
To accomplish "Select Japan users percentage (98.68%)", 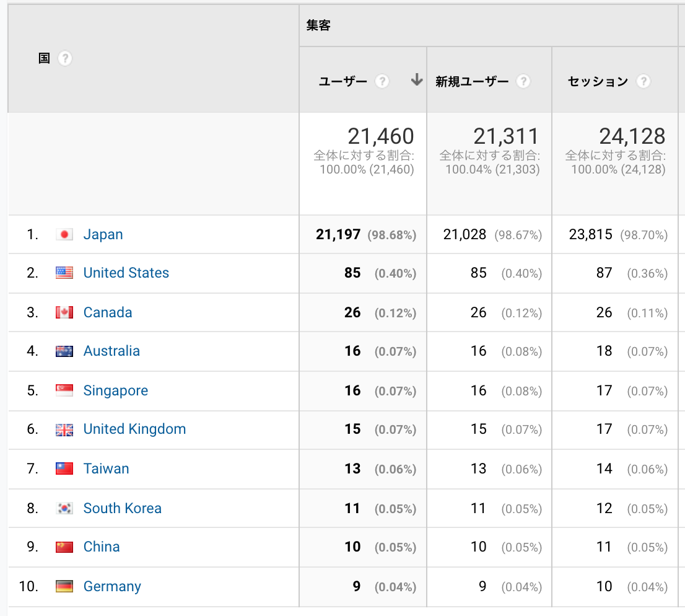I will 392,235.
